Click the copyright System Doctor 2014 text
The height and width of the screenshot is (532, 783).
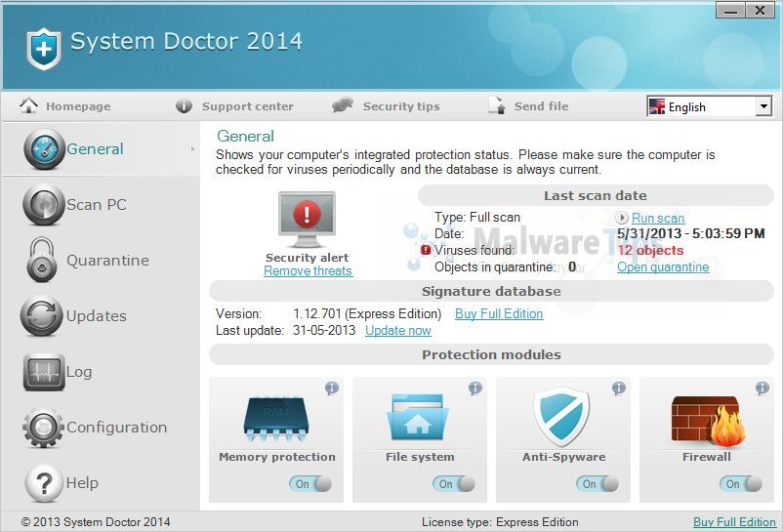[x=96, y=522]
